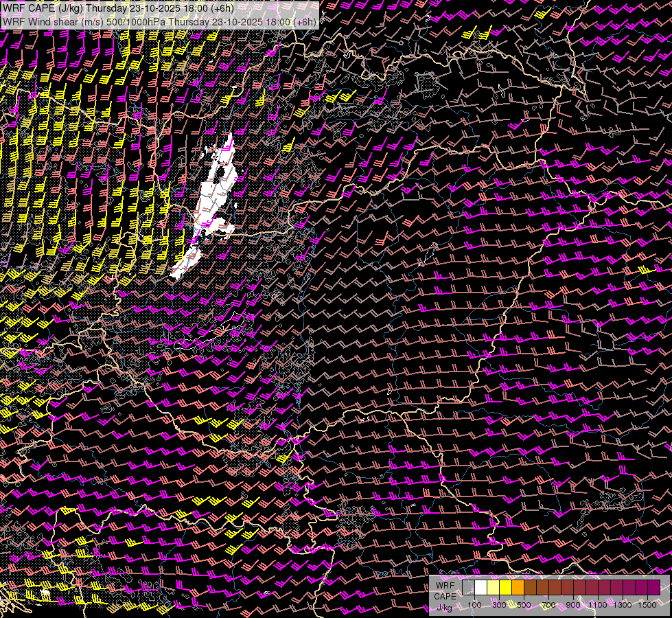The width and height of the screenshot is (672, 618).
Task: Click the orange swatch before 500
Action: pos(518,587)
